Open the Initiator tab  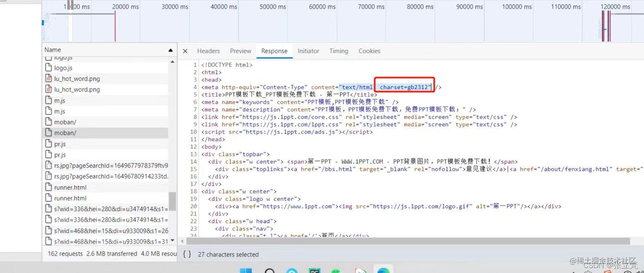click(308, 51)
